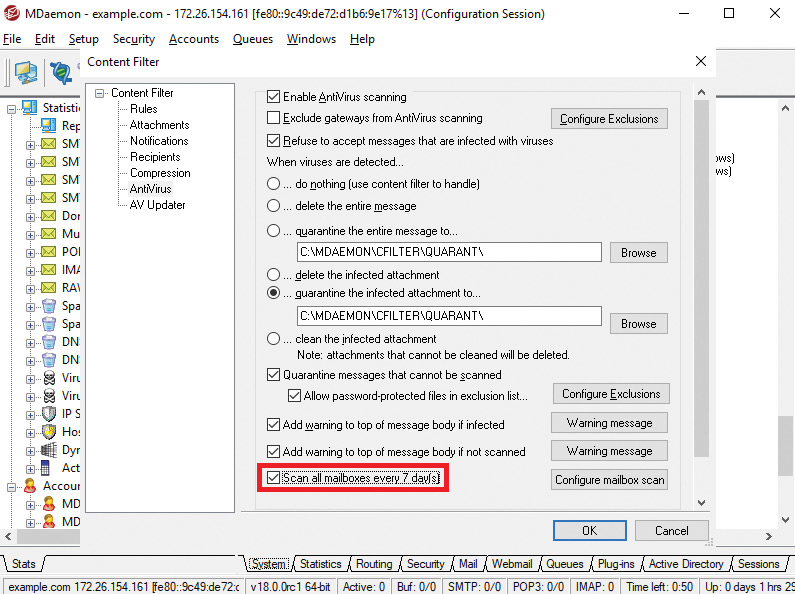Open the Accounts menu

tap(194, 39)
